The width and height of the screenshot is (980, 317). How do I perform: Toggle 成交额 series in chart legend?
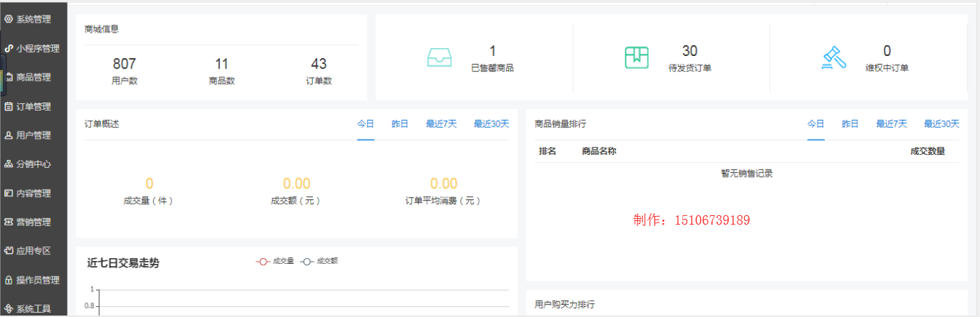click(319, 262)
